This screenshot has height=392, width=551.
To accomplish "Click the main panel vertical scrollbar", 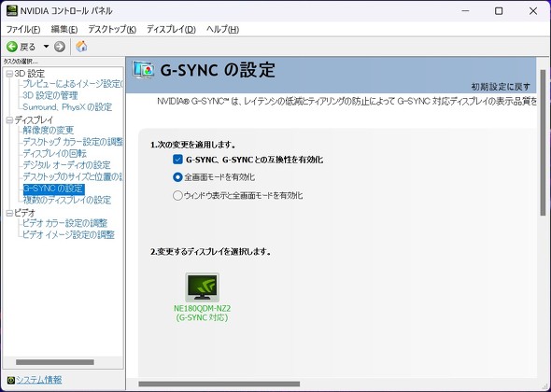I will click(x=543, y=142).
